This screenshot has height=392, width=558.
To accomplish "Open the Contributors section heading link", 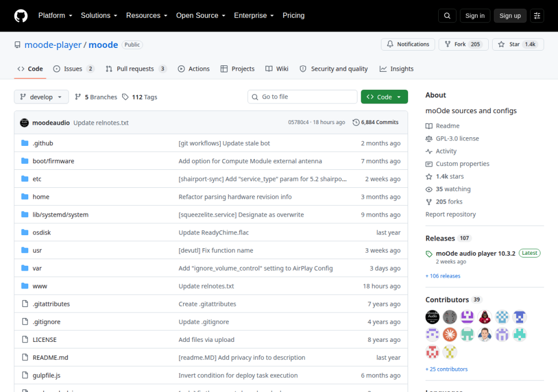I will coord(447,300).
